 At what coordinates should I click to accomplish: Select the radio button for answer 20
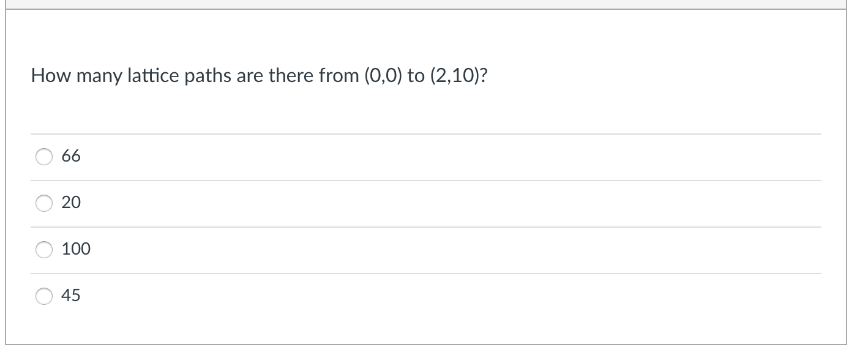43,203
